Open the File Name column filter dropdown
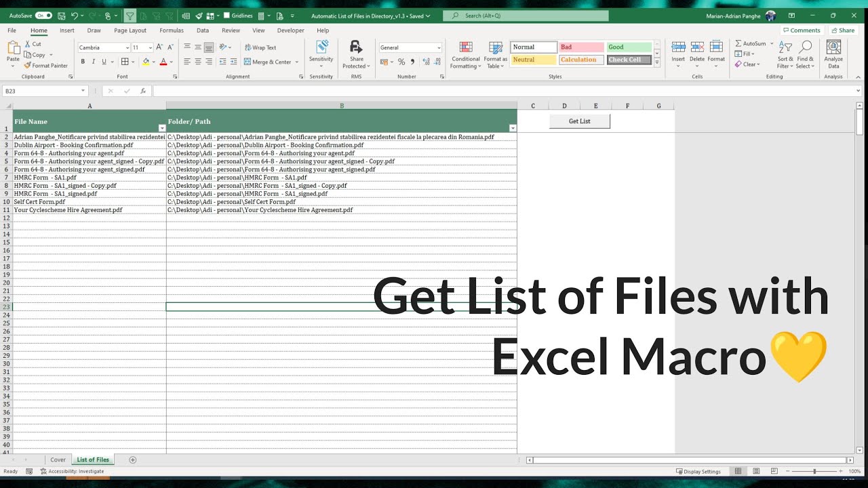Image resolution: width=868 pixels, height=488 pixels. point(162,128)
